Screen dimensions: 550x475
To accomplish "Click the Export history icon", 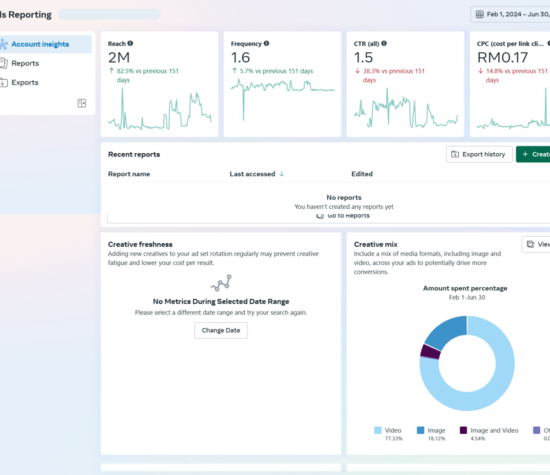I will tap(455, 154).
